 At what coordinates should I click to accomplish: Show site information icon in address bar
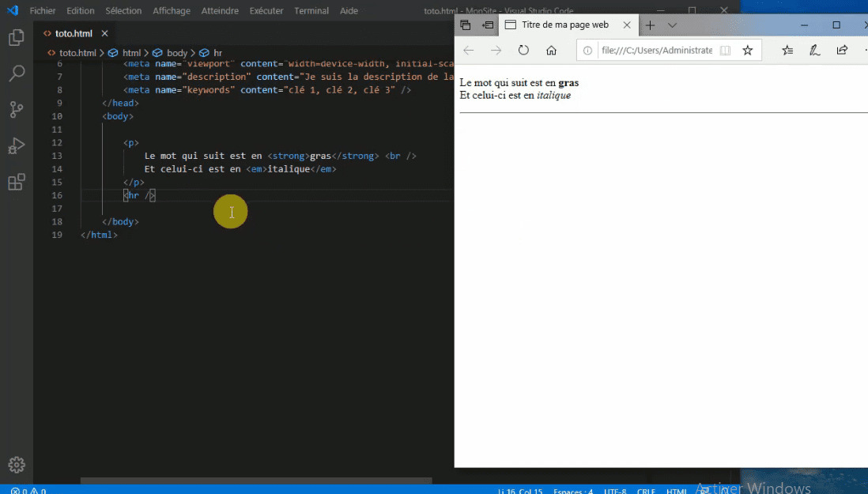[x=587, y=51]
